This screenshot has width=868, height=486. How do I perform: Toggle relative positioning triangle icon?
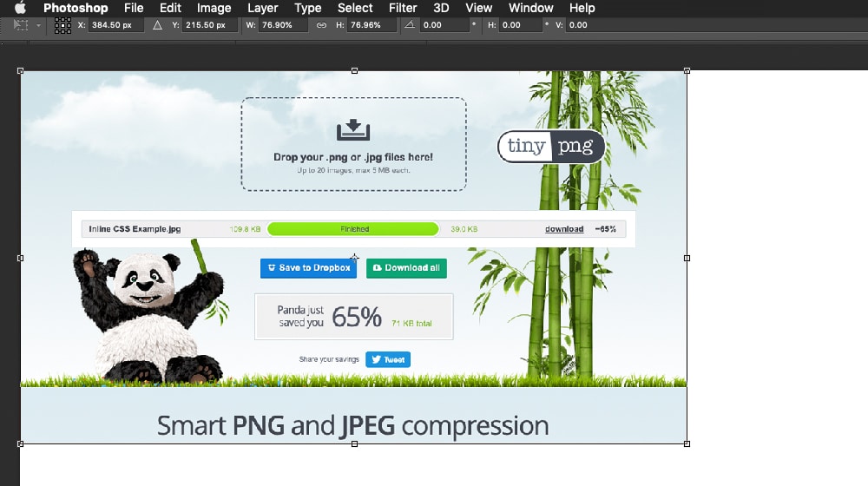157,25
